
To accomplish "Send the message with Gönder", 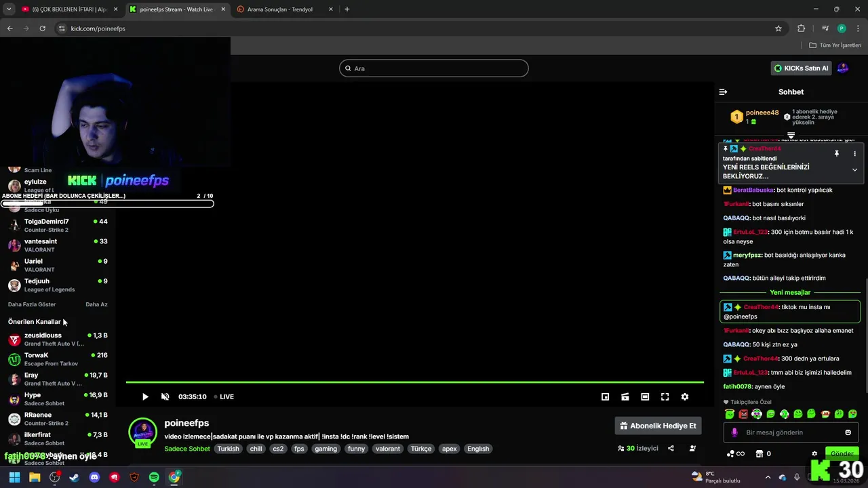I will pyautogui.click(x=842, y=453).
